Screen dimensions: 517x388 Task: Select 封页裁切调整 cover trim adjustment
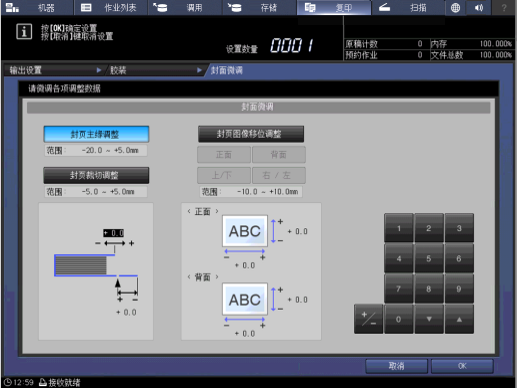pyautogui.click(x=96, y=175)
